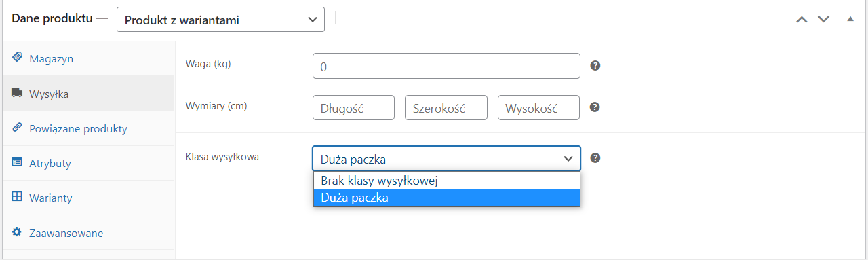The width and height of the screenshot is (868, 260).
Task: Click the Atrybuty list icon
Action: pos(17,162)
